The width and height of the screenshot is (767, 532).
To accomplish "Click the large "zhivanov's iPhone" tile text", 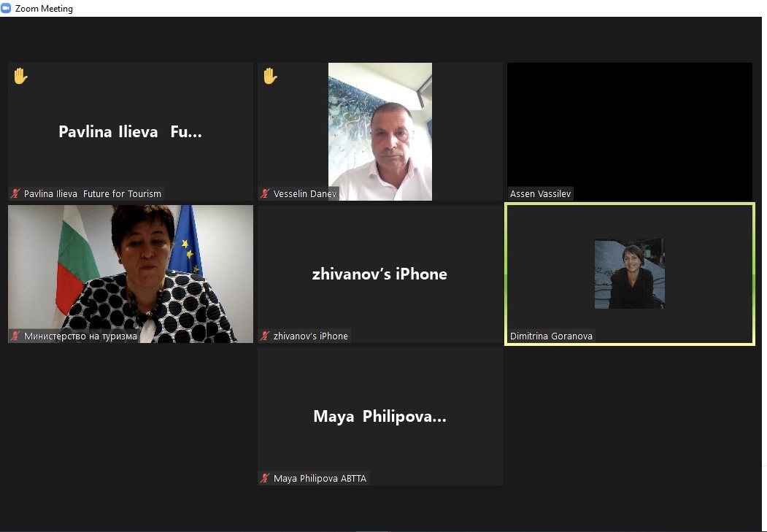I will [x=379, y=274].
